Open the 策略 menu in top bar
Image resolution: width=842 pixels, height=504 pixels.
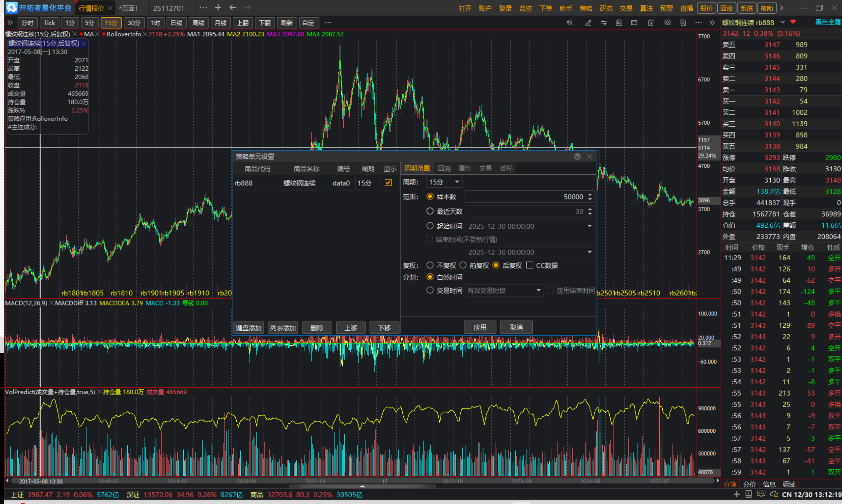pos(586,8)
